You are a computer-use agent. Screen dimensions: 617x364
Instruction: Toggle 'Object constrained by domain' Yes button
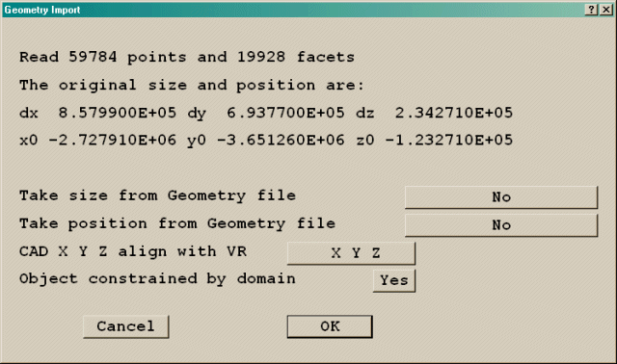click(394, 280)
